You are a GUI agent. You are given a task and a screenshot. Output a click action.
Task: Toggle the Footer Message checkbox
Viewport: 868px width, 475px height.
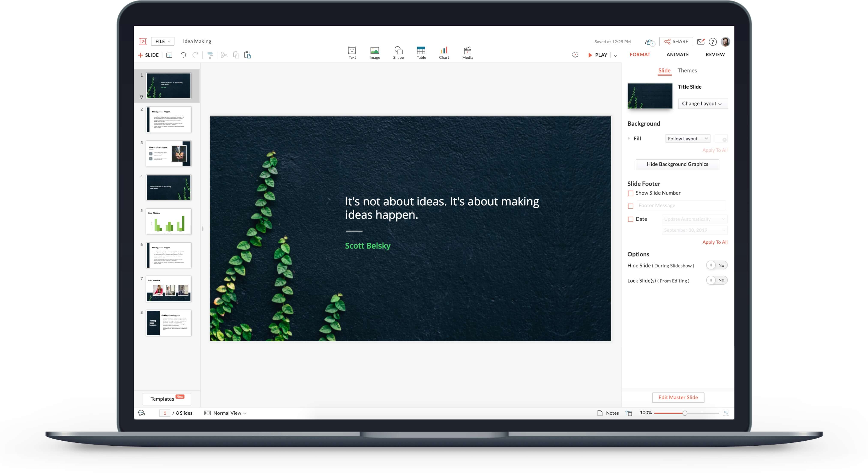click(630, 205)
